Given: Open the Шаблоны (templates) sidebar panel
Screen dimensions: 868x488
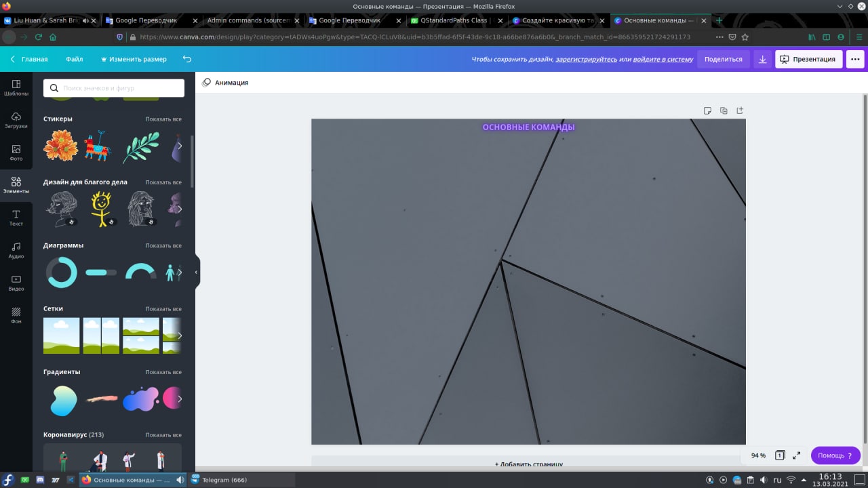Looking at the screenshot, I should click(16, 87).
